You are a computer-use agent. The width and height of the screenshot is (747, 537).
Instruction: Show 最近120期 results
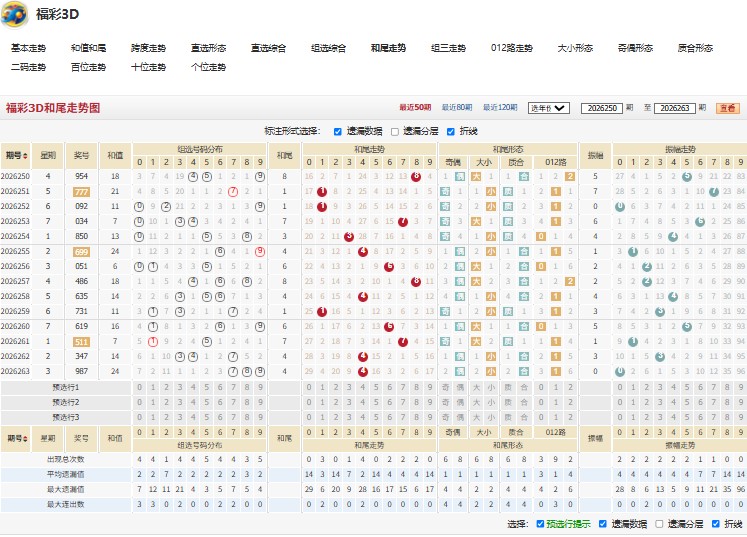pyautogui.click(x=500, y=108)
